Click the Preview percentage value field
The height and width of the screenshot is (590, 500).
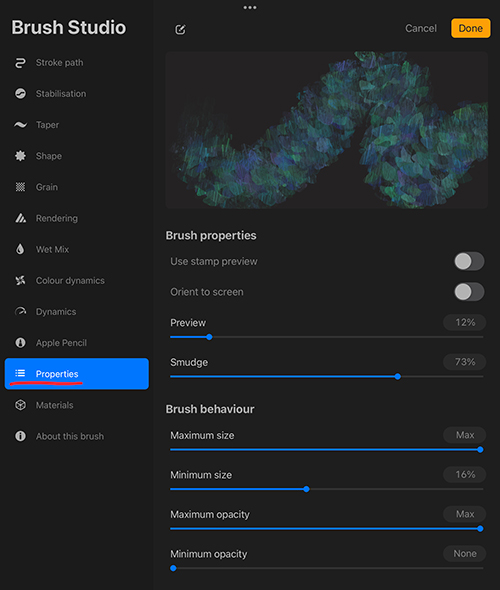(465, 322)
